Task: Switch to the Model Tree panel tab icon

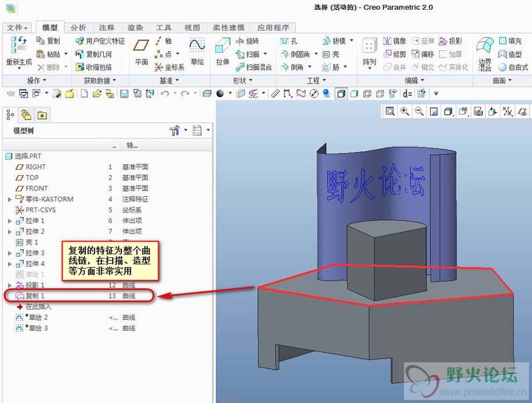Action: (x=10, y=115)
